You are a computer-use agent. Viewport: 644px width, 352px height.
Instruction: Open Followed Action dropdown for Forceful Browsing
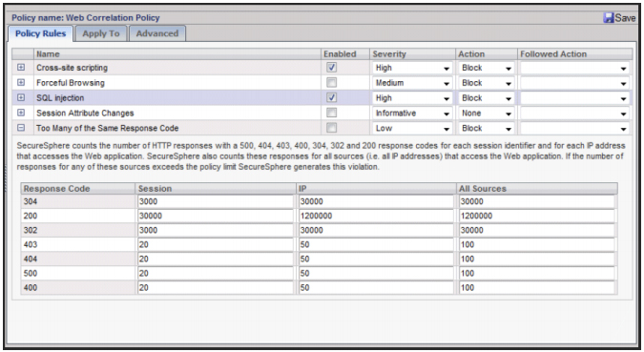click(x=574, y=83)
